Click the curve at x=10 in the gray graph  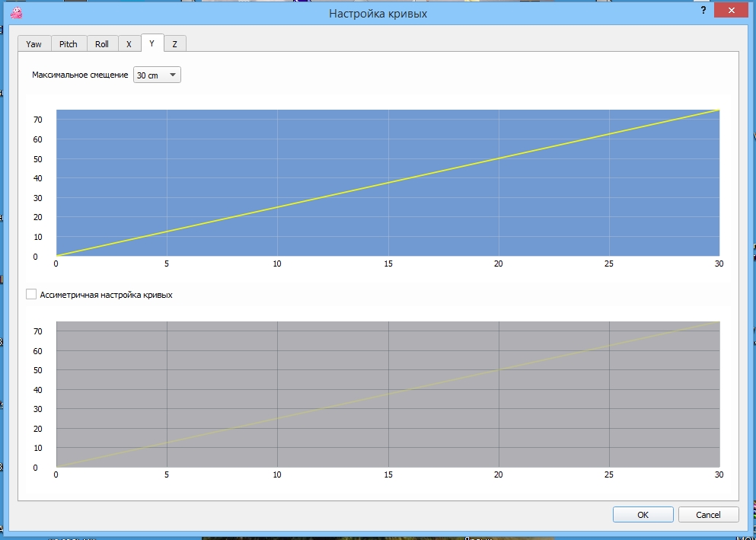pos(277,419)
